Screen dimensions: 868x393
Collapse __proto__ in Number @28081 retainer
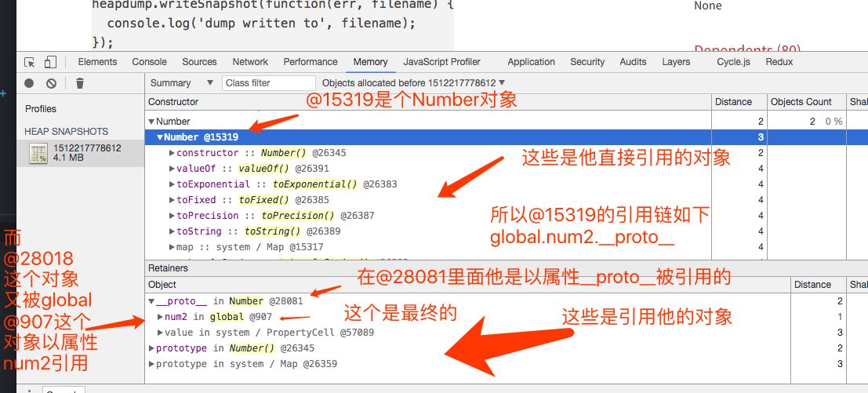click(x=151, y=302)
